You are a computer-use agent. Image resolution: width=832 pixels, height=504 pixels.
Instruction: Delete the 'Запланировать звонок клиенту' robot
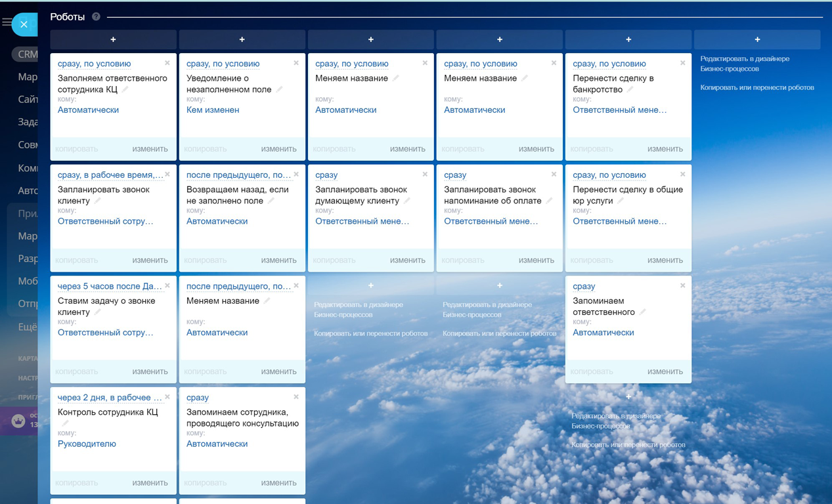click(x=167, y=175)
